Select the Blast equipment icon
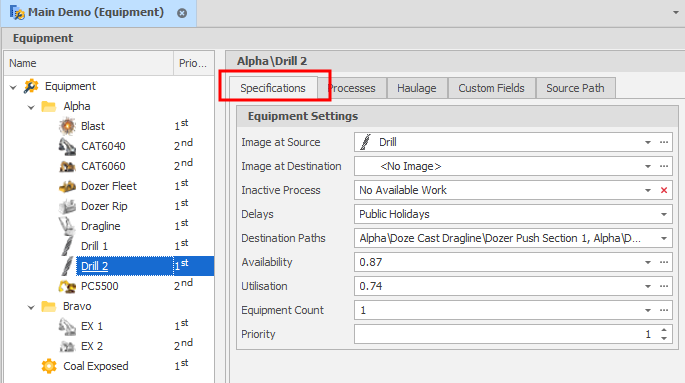This screenshot has height=383, width=685. [x=67, y=126]
